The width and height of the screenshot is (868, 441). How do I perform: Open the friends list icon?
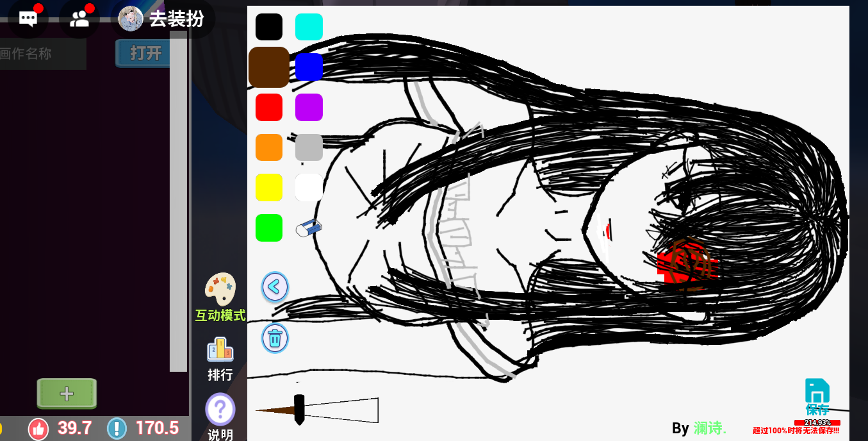pyautogui.click(x=79, y=19)
